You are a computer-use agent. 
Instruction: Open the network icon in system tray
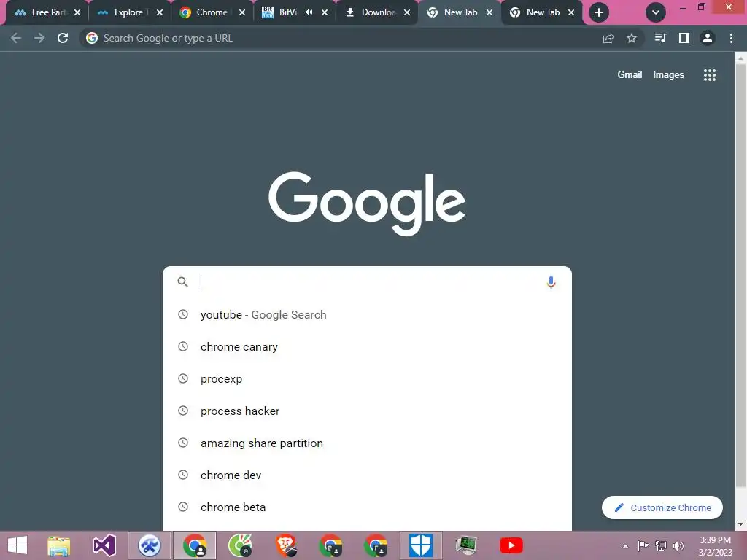coord(661,546)
